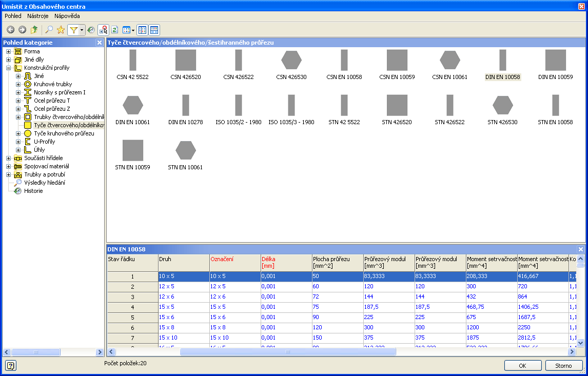Click the table horizontal scrollbar thumb
Image resolution: width=588 pixels, height=376 pixels.
(x=287, y=352)
